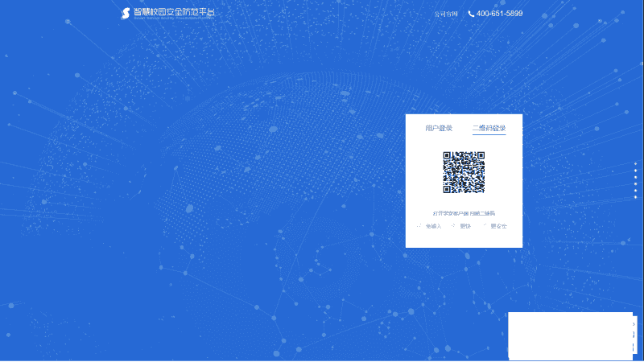This screenshot has width=644, height=362.
Task: Click the 免输入 label
Action: tap(433, 226)
